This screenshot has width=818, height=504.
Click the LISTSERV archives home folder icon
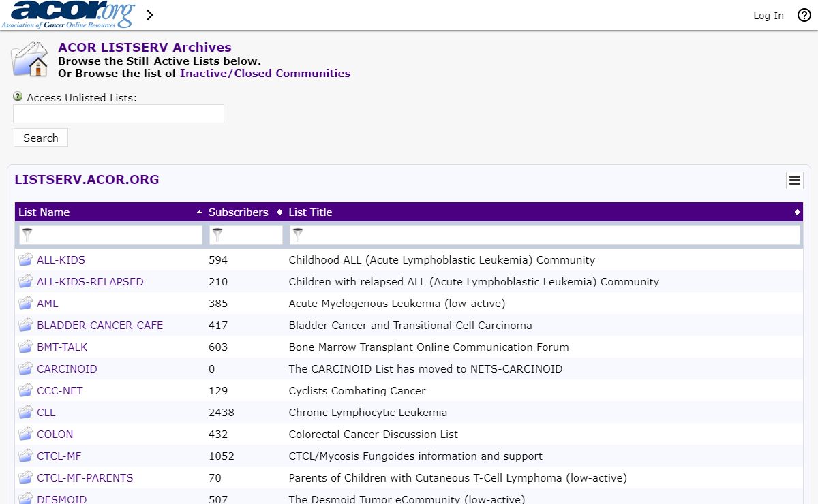pos(31,59)
